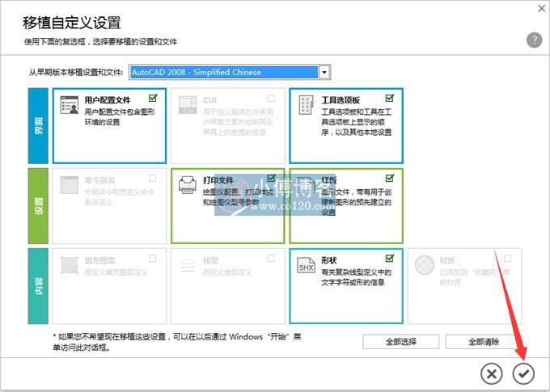Click the 从早期版本移植设置和文件 label
The width and height of the screenshot is (550, 392).
(76, 73)
